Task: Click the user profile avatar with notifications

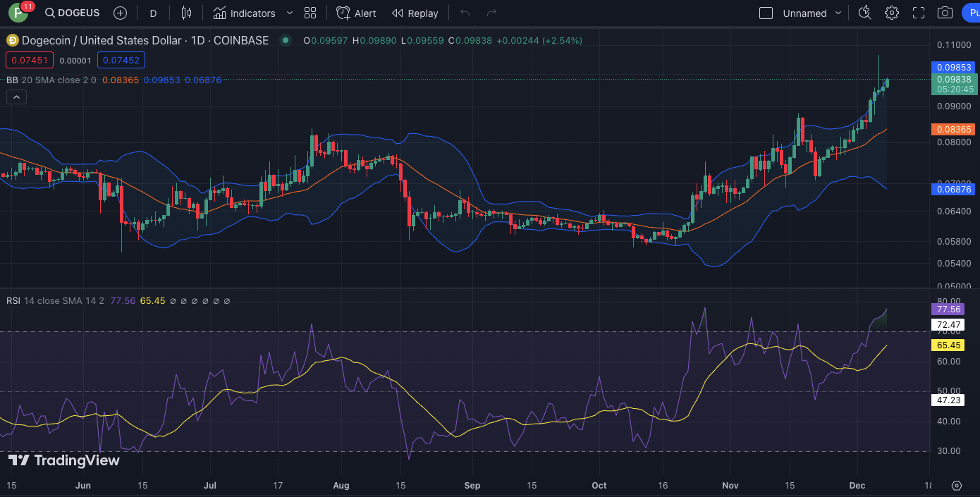Action: (18, 12)
